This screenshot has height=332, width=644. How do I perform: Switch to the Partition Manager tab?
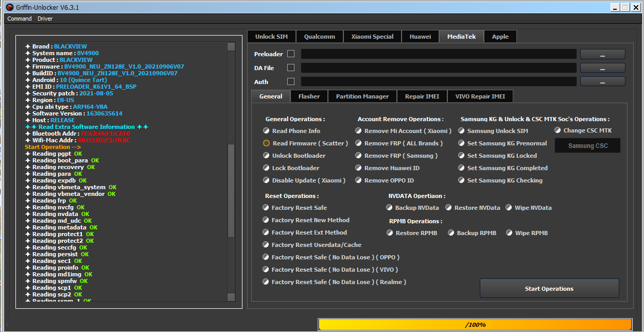point(362,96)
